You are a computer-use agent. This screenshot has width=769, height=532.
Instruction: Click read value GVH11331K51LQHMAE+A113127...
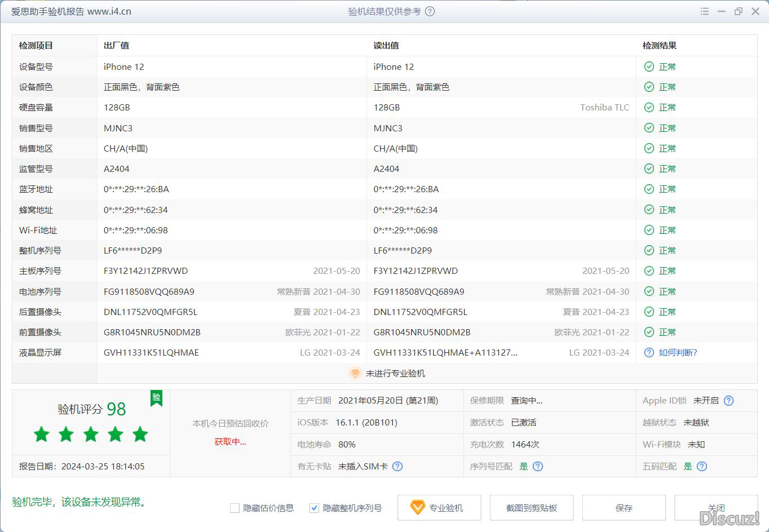coord(445,353)
